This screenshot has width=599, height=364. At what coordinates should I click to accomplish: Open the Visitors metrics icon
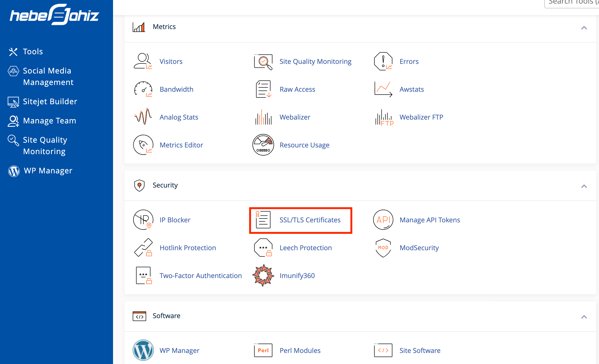pyautogui.click(x=143, y=61)
